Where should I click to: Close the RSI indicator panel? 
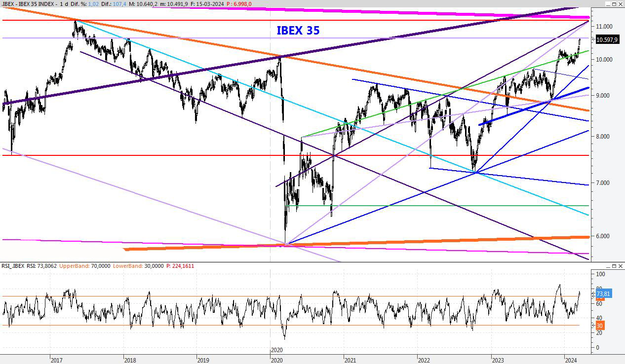620,266
